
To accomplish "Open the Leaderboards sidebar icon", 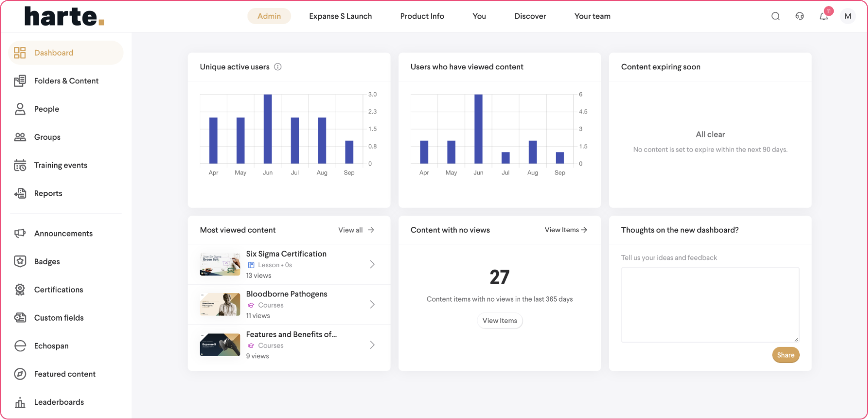I will click(x=20, y=402).
